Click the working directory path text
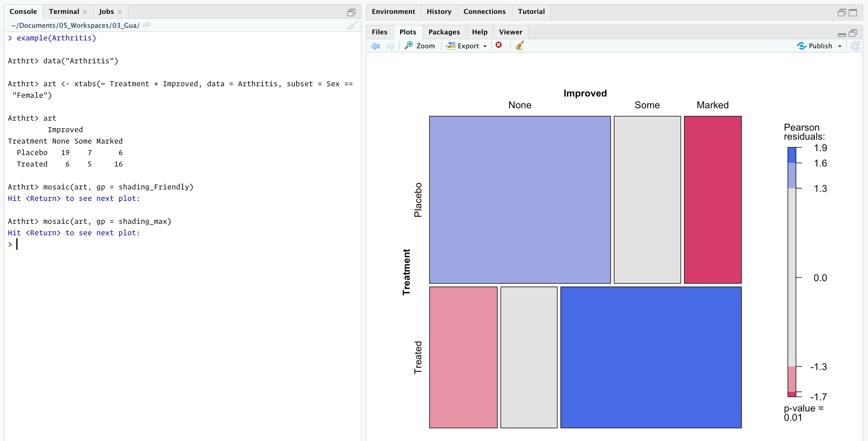This screenshot has width=868, height=441. (75, 25)
